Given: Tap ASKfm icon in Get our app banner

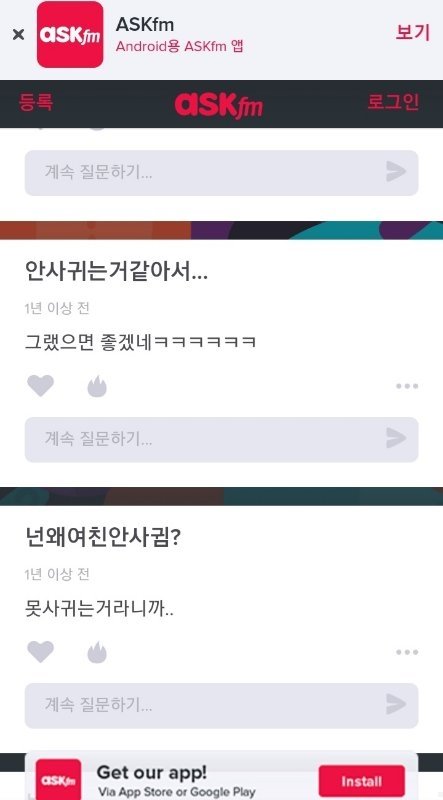Looking at the screenshot, I should point(58,780).
